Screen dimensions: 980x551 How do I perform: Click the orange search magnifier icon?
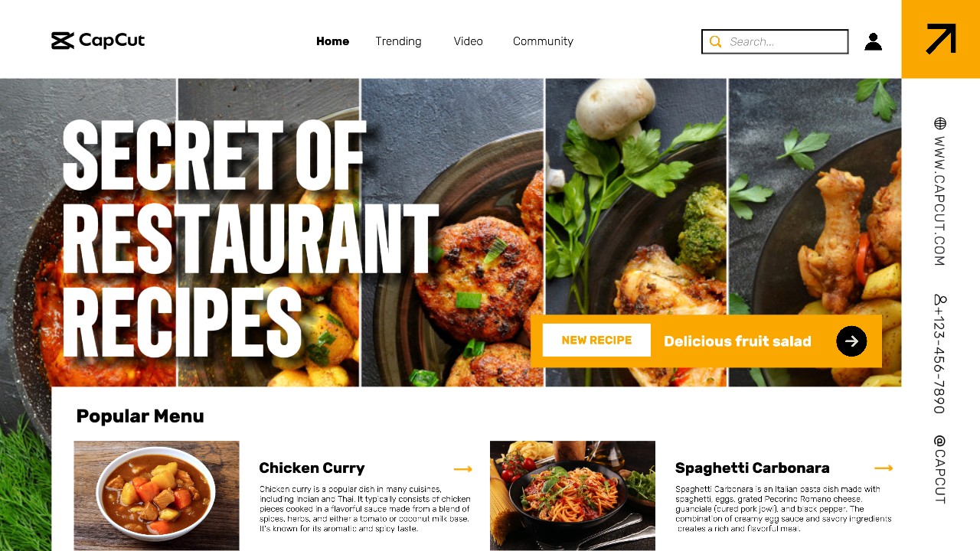(715, 41)
